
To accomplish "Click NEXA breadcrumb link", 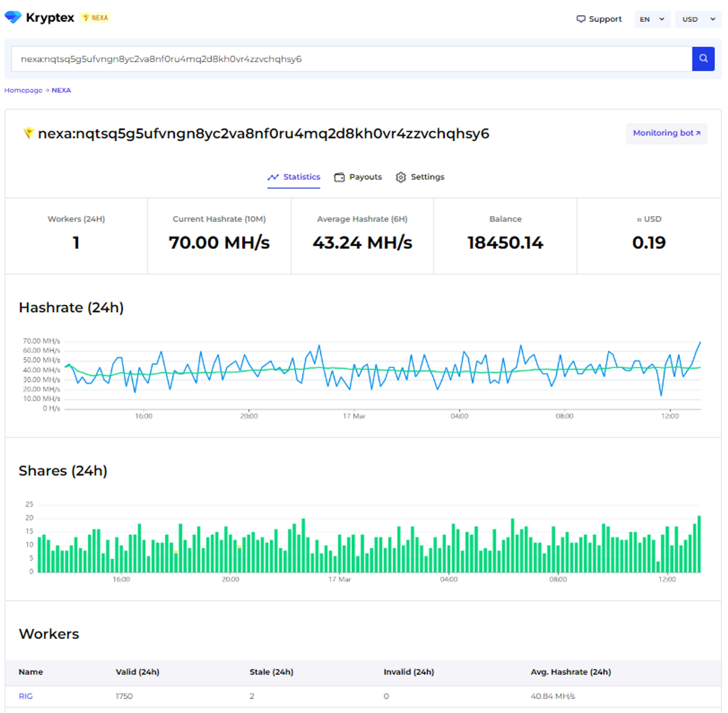I will (61, 90).
